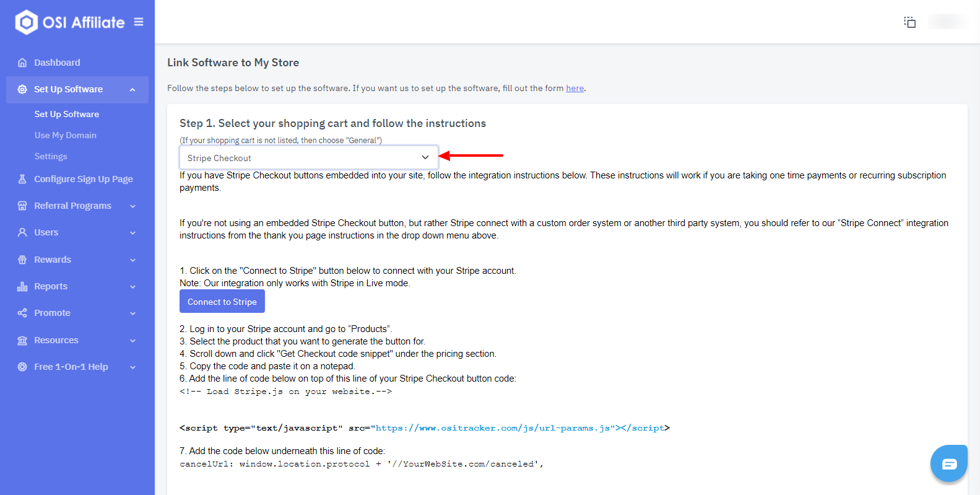
Task: Click the Promote share icon
Action: point(22,313)
